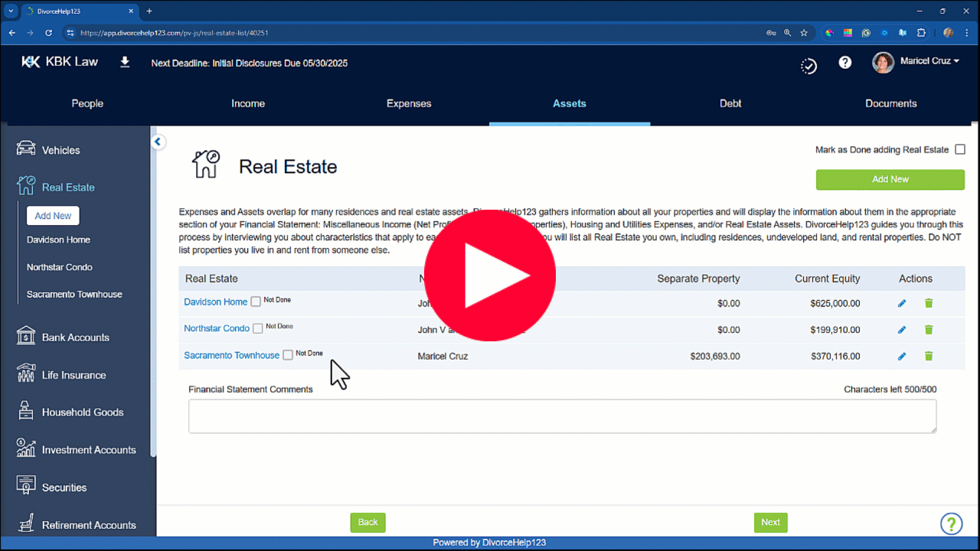
Task: Collapse the left sidebar with arrow
Action: pos(158,142)
